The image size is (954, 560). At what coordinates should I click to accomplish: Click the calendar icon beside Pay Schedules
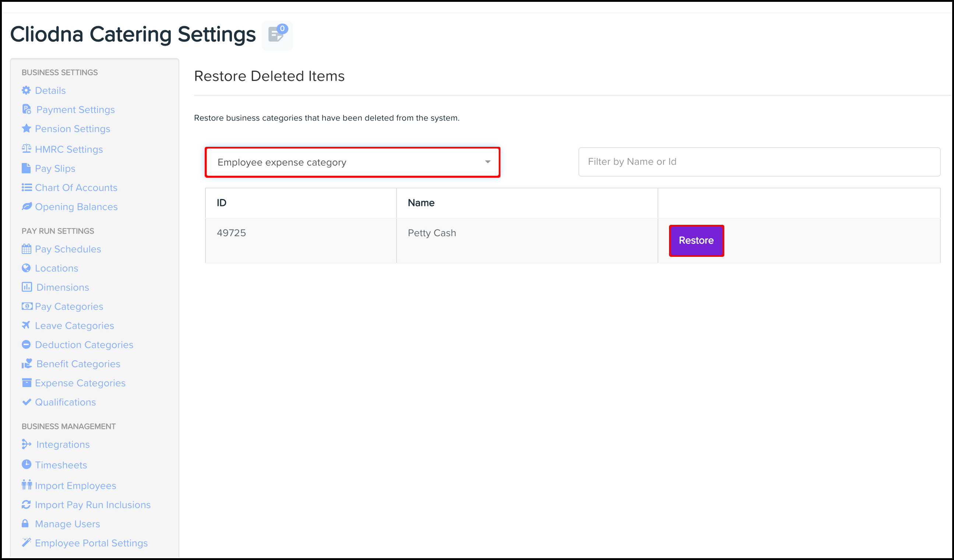tap(26, 249)
